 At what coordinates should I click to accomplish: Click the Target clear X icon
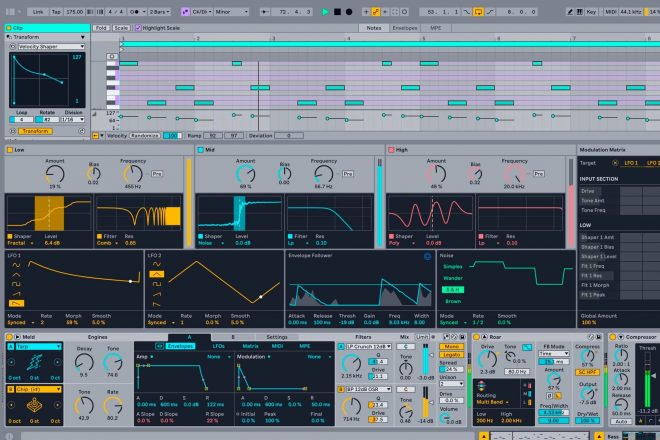(x=615, y=163)
